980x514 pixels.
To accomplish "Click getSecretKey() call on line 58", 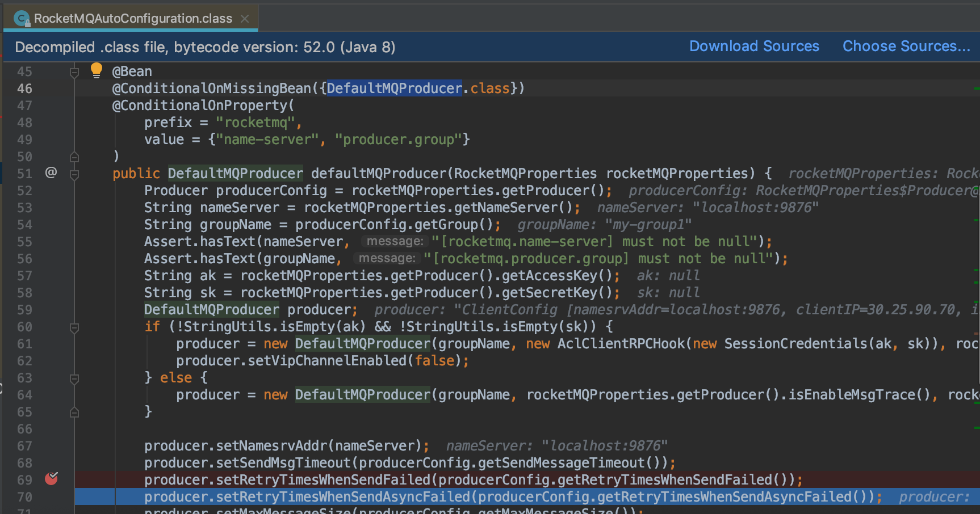I will pos(557,293).
